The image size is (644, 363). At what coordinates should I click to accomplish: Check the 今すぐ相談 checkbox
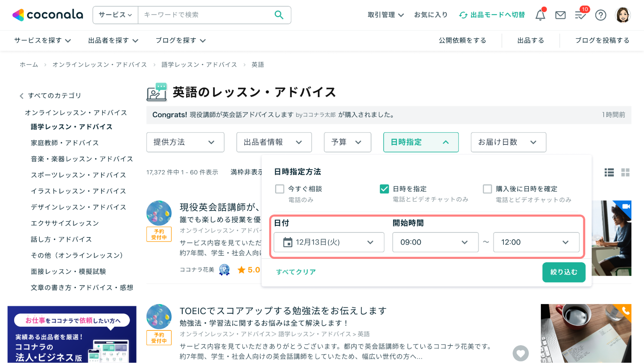(x=280, y=189)
